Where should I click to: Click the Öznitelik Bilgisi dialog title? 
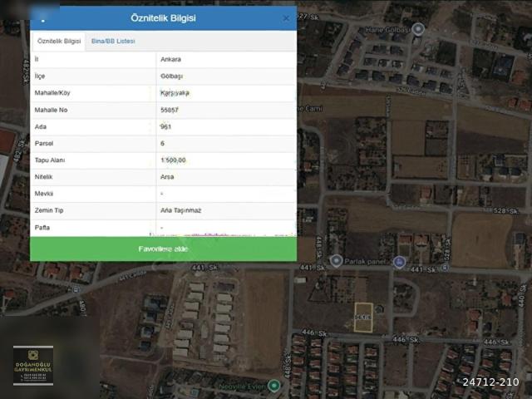(x=163, y=18)
